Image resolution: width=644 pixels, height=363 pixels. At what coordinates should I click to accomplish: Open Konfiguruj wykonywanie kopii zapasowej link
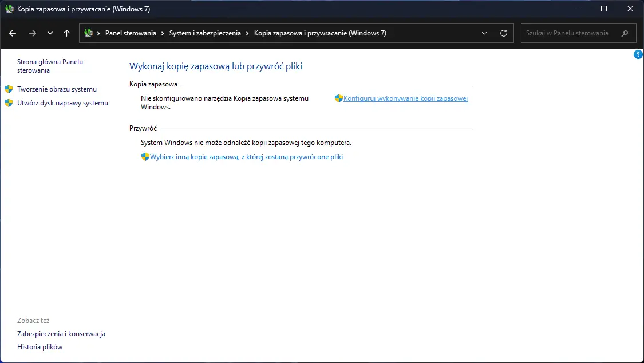pos(405,98)
